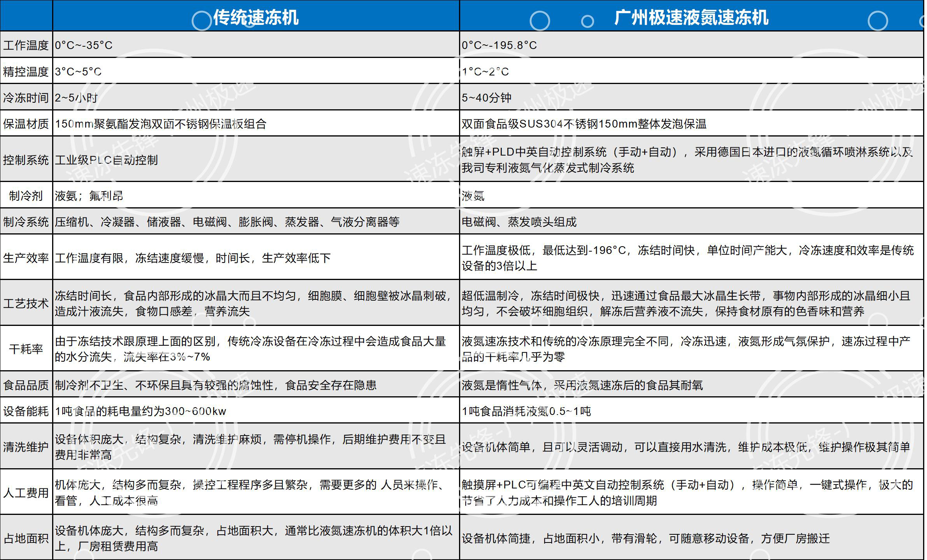
Task: Select the 保温材质 row label
Action: coord(26,123)
